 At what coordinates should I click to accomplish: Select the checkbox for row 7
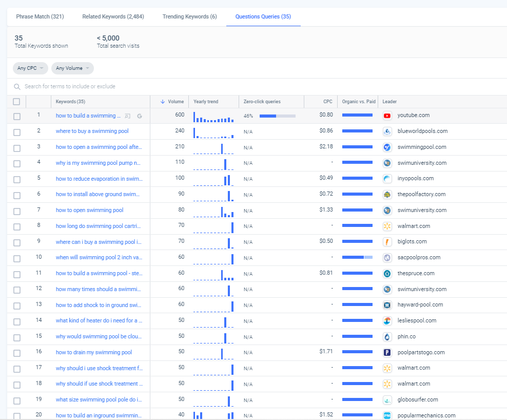pyautogui.click(x=17, y=211)
